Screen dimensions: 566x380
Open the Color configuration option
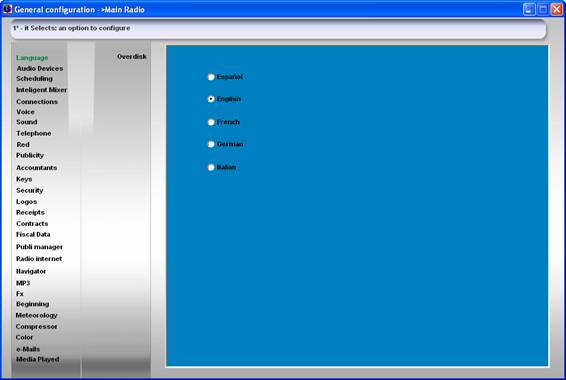point(24,337)
